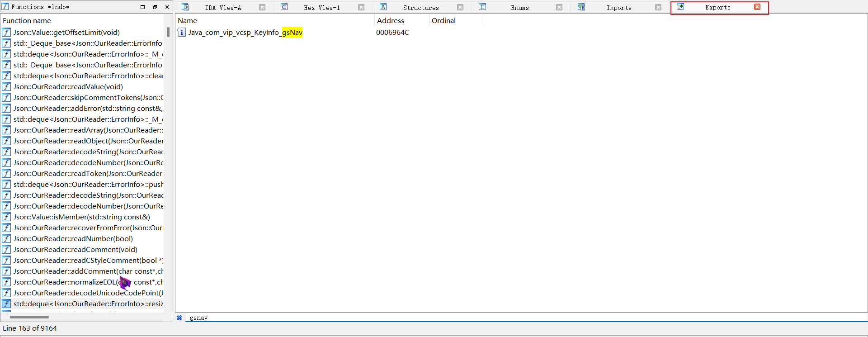Click the export entry icon for Java_com_vip_vcsp_KeyInfo_gsNav

click(182, 32)
